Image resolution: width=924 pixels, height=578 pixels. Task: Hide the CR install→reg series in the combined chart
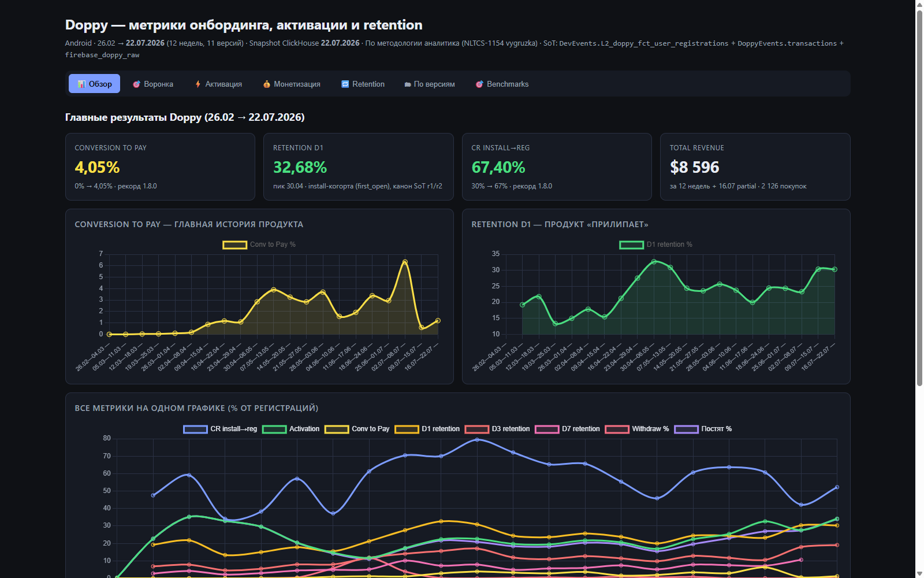pos(220,429)
